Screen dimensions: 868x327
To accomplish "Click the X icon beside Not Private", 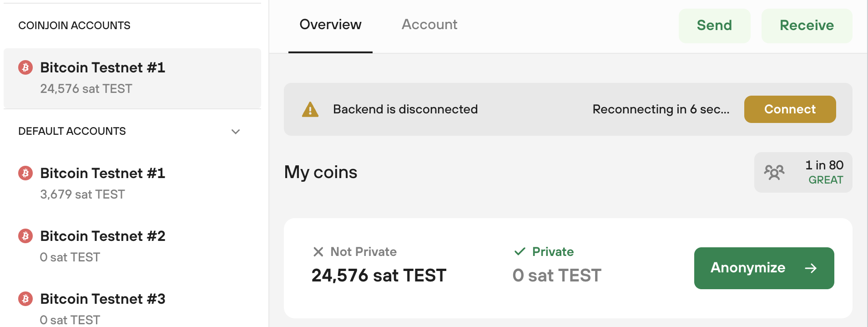I will coord(318,251).
